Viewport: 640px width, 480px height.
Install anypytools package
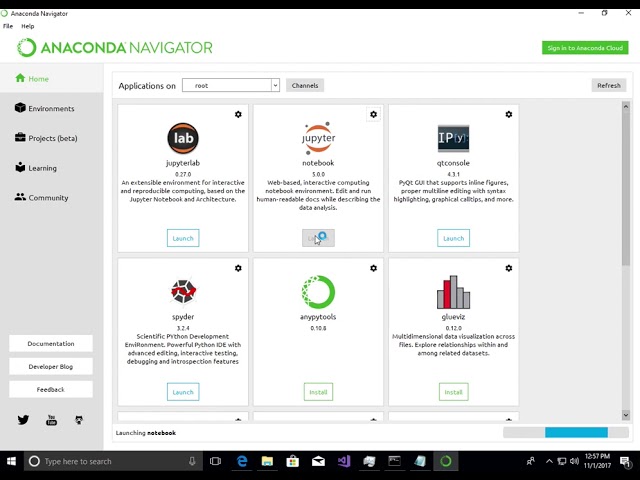click(x=318, y=392)
